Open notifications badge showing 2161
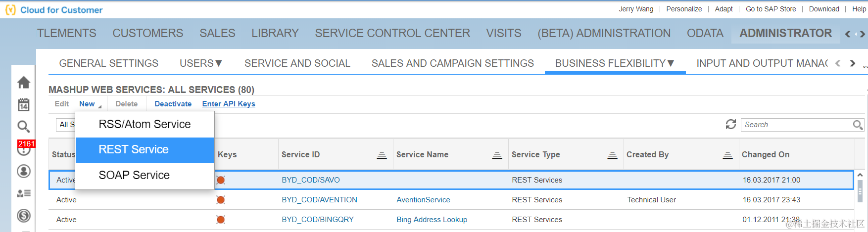The height and width of the screenshot is (232, 868). 26,144
